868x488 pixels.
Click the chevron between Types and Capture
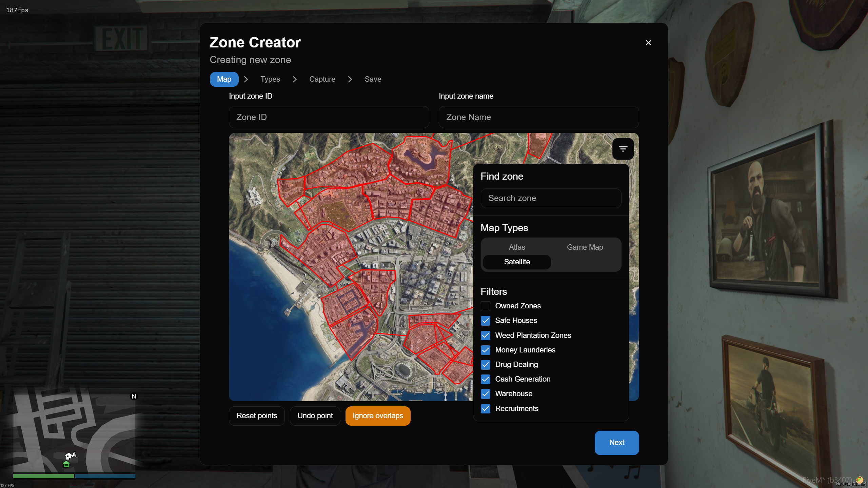[295, 79]
